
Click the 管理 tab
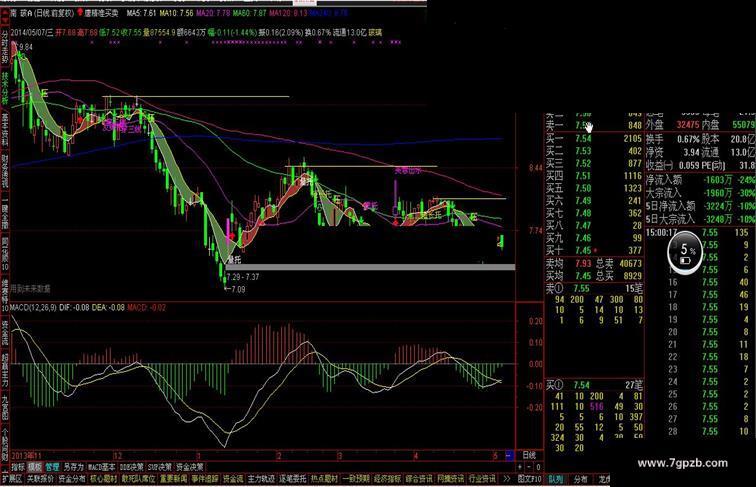[x=52, y=467]
